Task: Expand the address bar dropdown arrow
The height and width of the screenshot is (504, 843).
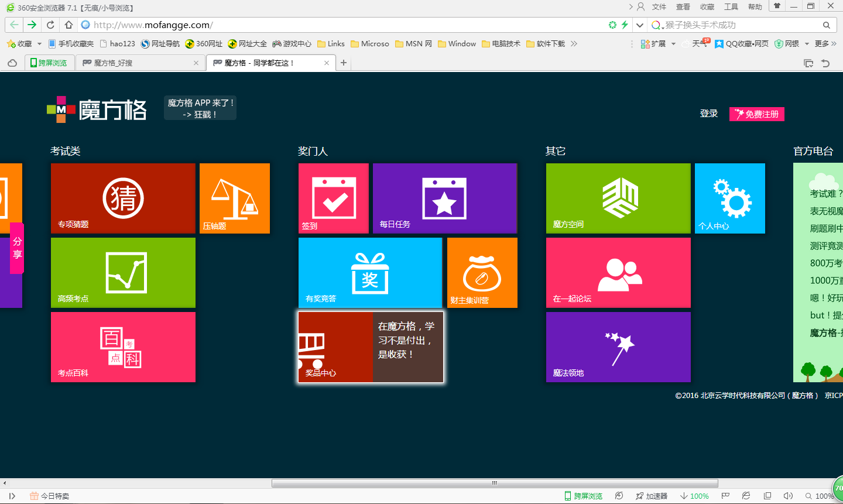Action: pyautogui.click(x=640, y=25)
